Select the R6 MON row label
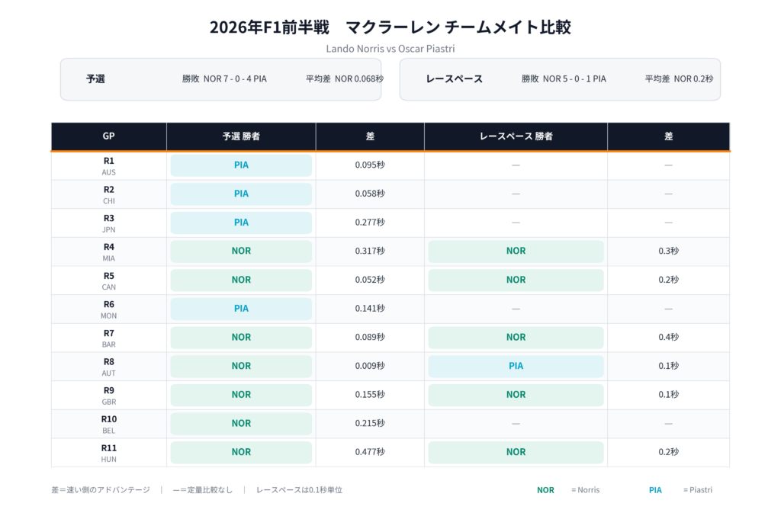Image resolution: width=781 pixels, height=532 pixels. click(x=108, y=309)
